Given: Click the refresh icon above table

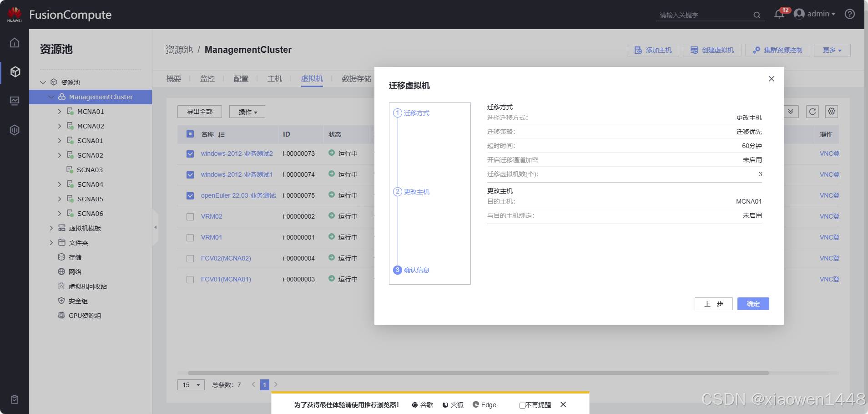Looking at the screenshot, I should [812, 112].
